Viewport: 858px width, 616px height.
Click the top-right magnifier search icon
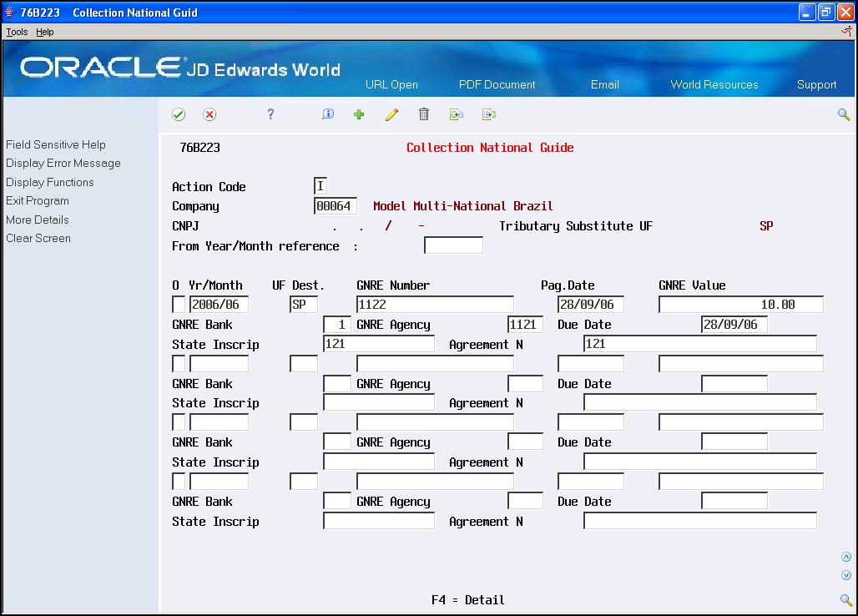844,114
